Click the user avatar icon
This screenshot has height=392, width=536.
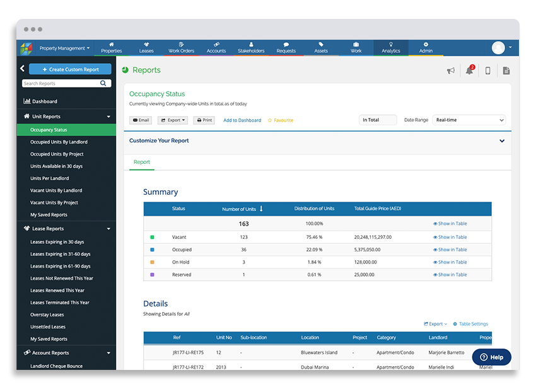[x=498, y=48]
